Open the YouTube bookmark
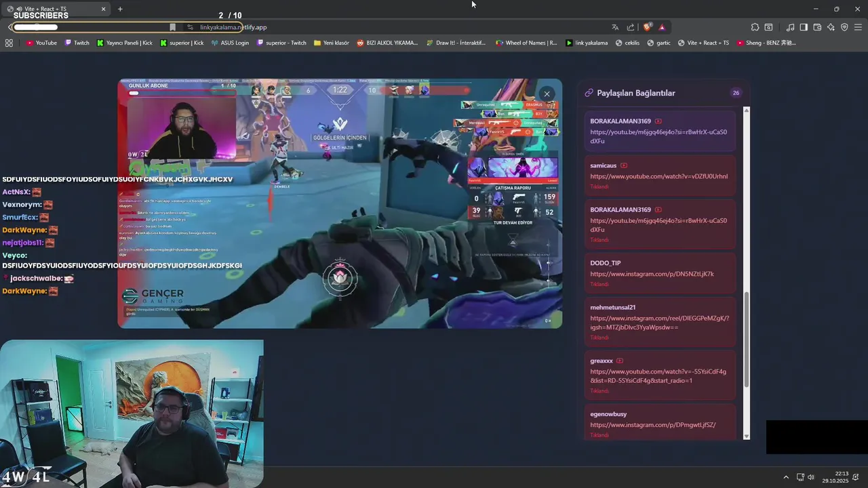This screenshot has height=488, width=868. click(41, 43)
